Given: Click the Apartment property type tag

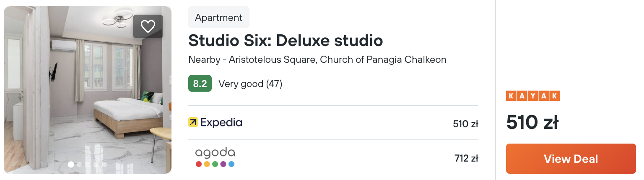Looking at the screenshot, I should 219,18.
